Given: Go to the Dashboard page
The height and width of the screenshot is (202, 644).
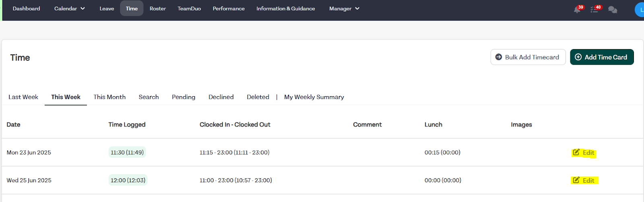Looking at the screenshot, I should [26, 8].
